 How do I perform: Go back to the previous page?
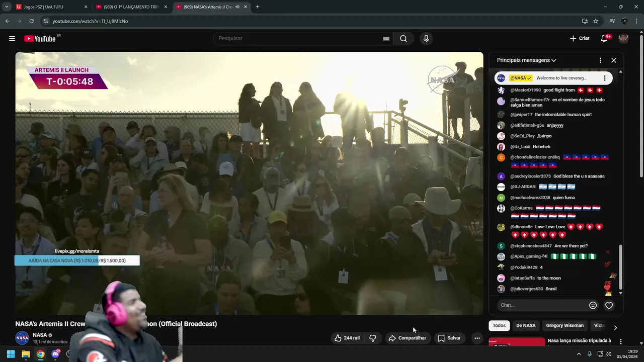click(7, 21)
